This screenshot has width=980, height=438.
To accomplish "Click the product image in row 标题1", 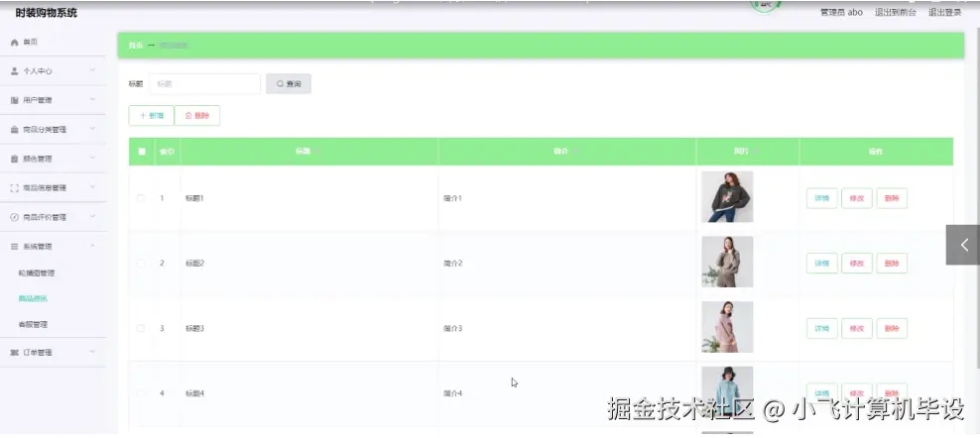I will [727, 197].
